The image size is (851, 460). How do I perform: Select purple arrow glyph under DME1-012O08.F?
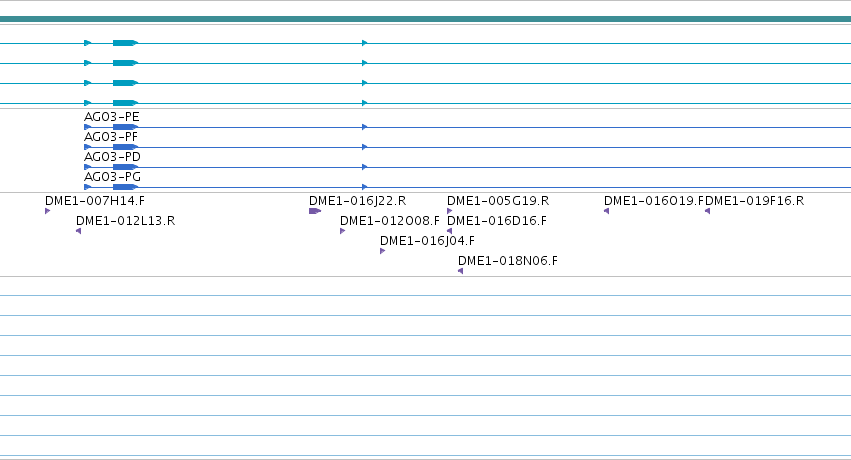pos(342,231)
